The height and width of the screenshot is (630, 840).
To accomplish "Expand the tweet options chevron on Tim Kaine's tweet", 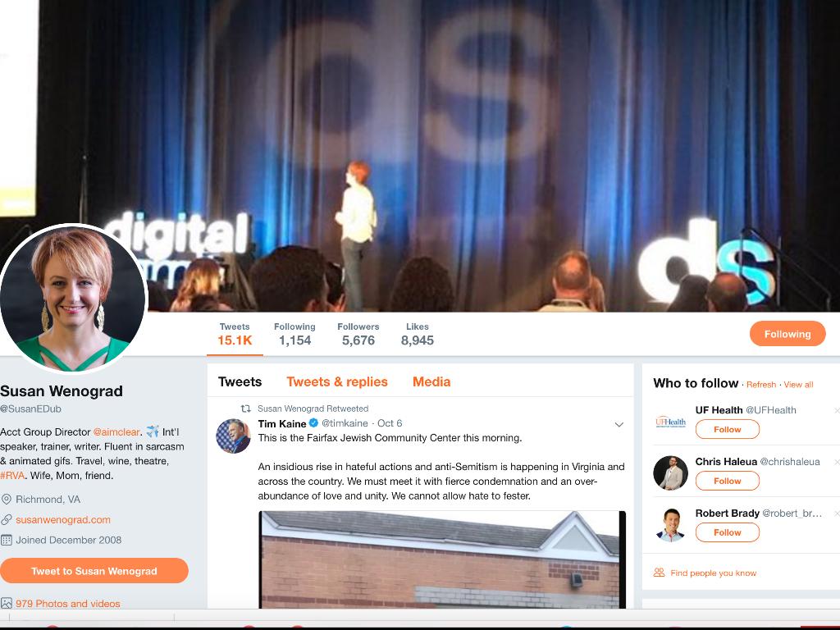I will [619, 424].
